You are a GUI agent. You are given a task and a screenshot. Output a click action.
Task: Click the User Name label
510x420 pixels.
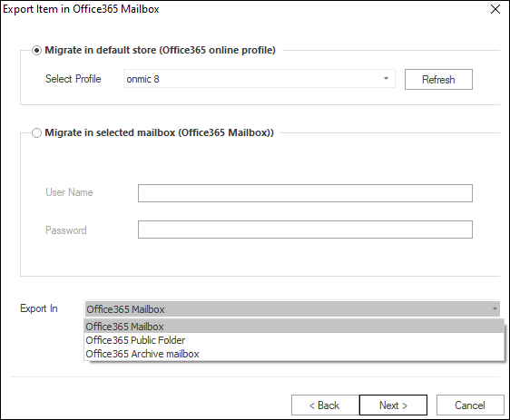pyautogui.click(x=69, y=192)
